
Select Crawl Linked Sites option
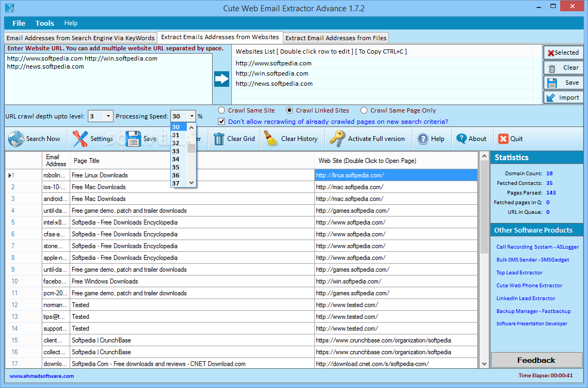[290, 110]
